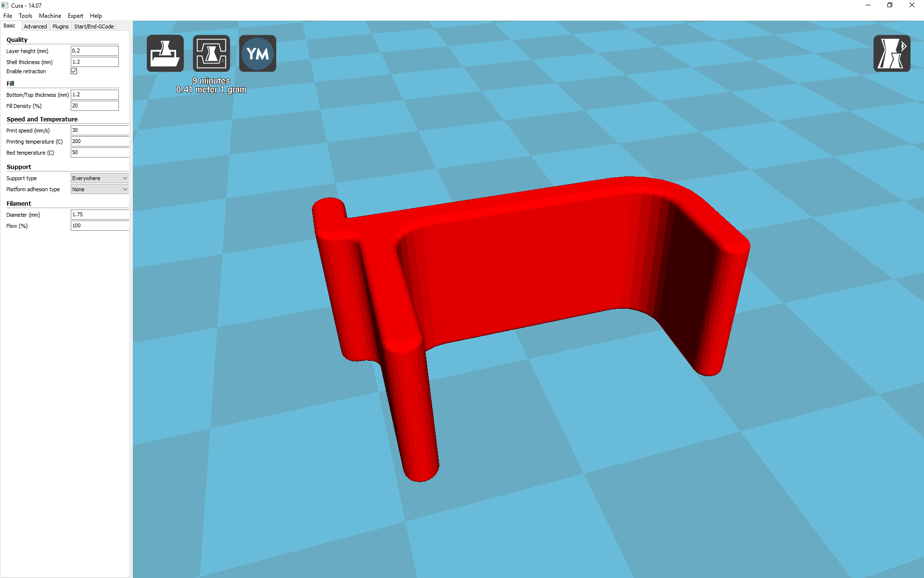Click the Fill Density input field
This screenshot has height=578, width=924.
[x=95, y=105]
